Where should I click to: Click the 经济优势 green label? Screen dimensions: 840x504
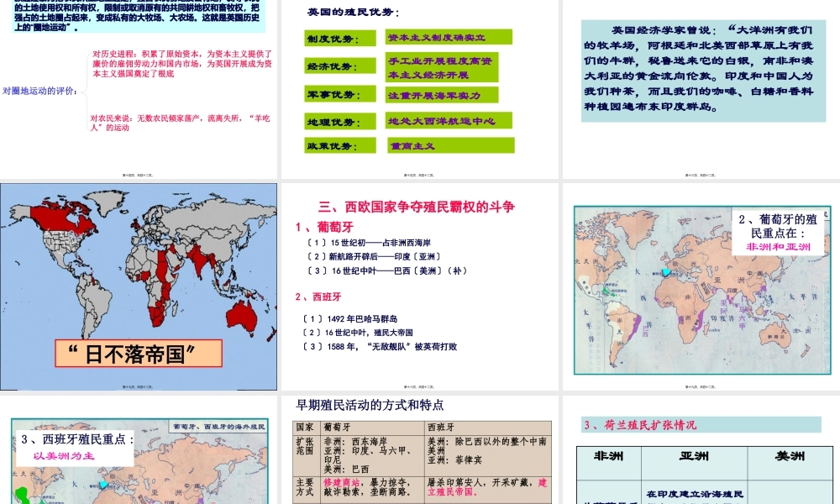340,66
